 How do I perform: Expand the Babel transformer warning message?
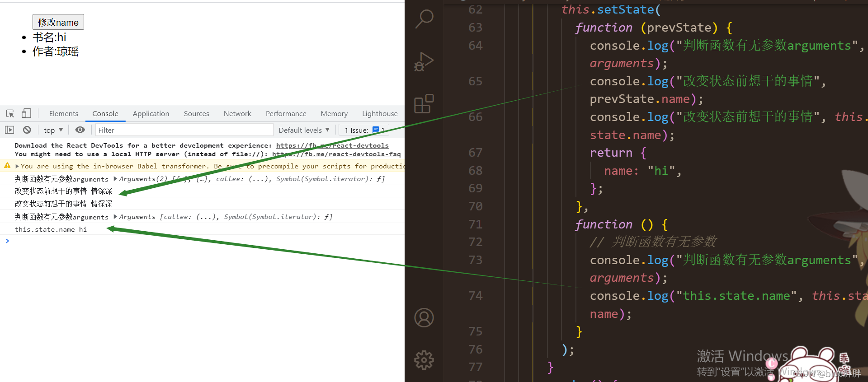[x=17, y=166]
